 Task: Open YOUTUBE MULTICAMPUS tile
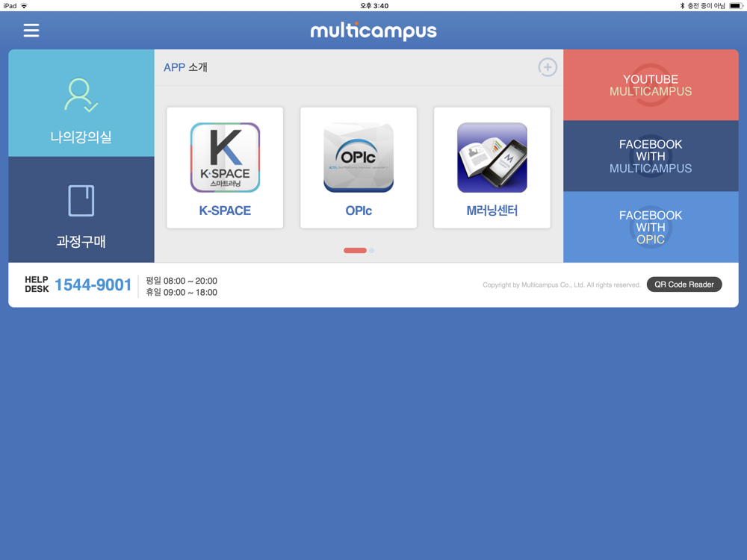(651, 85)
